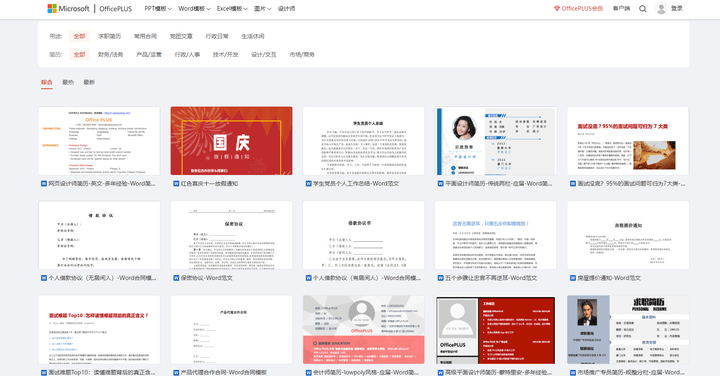Click the Word icon beside 个人借款协议(有第三人)
This screenshot has height=376, width=720.
pyautogui.click(x=309, y=278)
